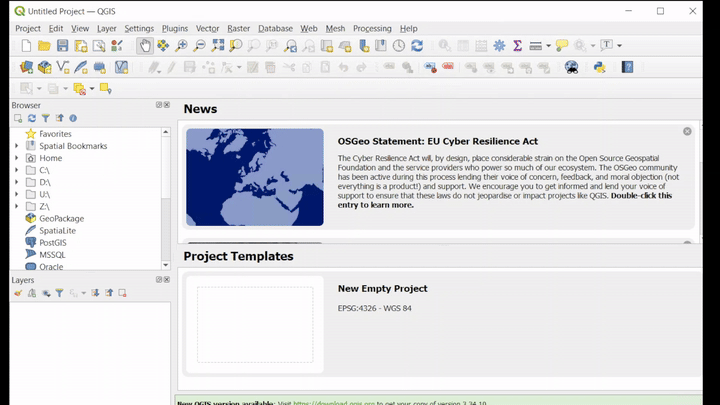
Task: Select the Pan Map hand tool
Action: (145, 45)
